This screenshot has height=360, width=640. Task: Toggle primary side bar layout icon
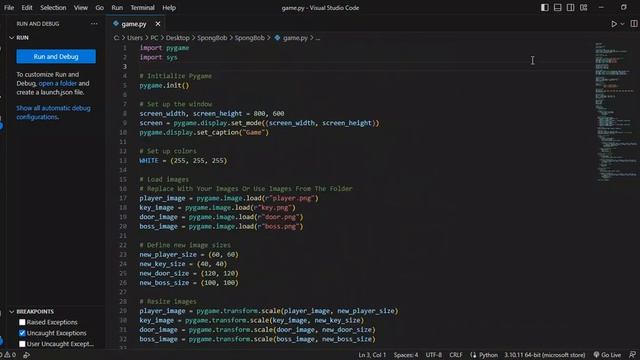[x=544, y=7]
